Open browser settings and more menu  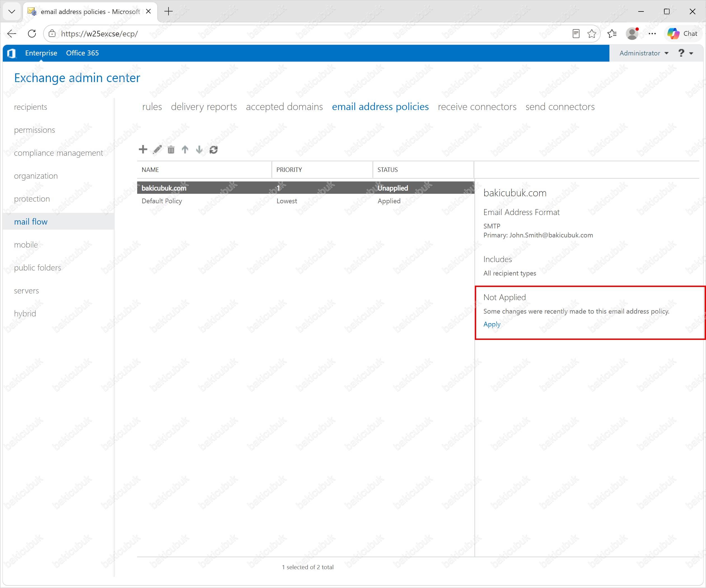click(x=652, y=34)
